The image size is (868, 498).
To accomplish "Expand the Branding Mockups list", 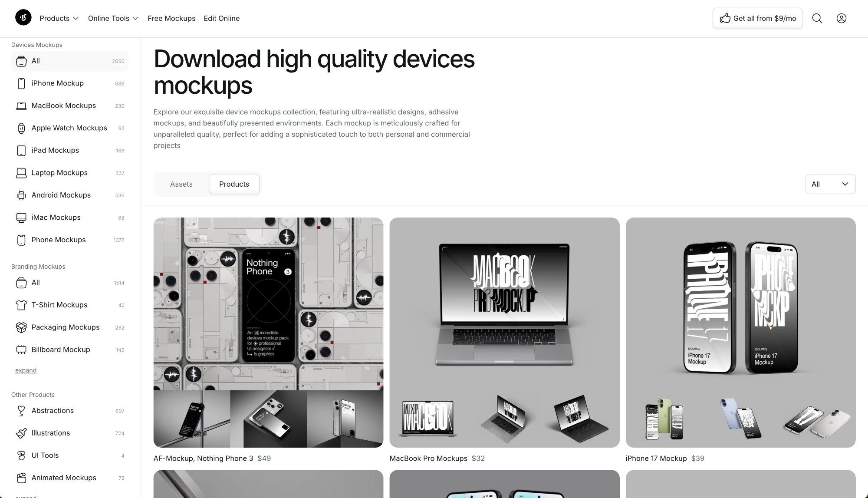I will pos(26,370).
